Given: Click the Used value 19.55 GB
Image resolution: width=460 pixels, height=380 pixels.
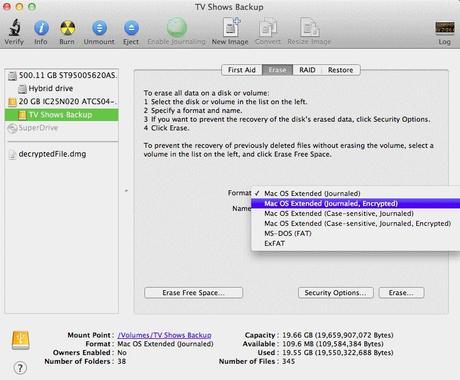Looking at the screenshot, I should [x=338, y=352].
